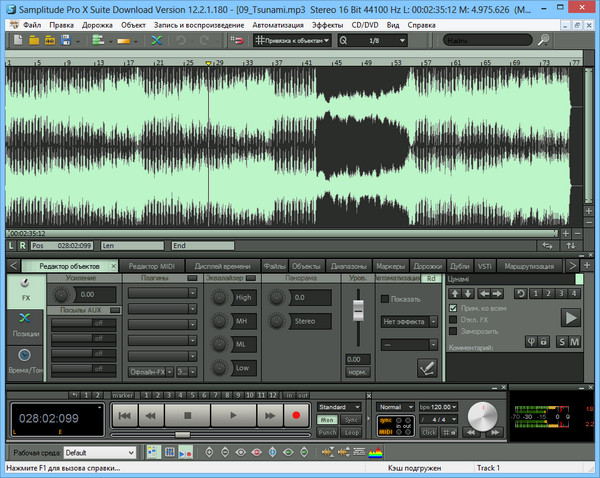Screen dimensions: 600x478
Task: Enable the Показать checkbox
Action: coord(386,298)
